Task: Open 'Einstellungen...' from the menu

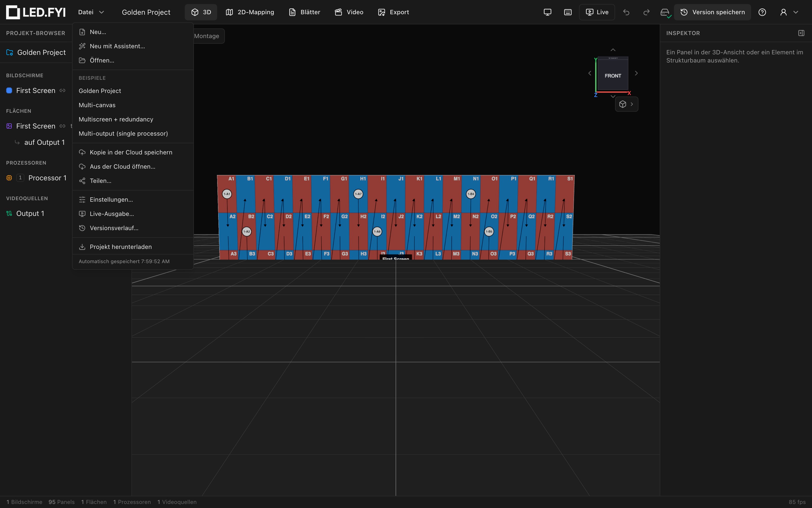Action: (x=133, y=200)
